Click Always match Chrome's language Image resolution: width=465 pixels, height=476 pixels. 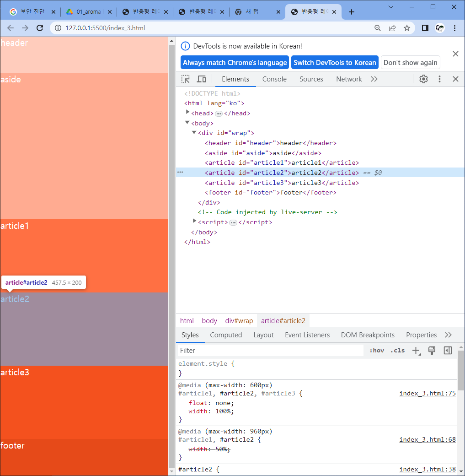[x=235, y=63]
